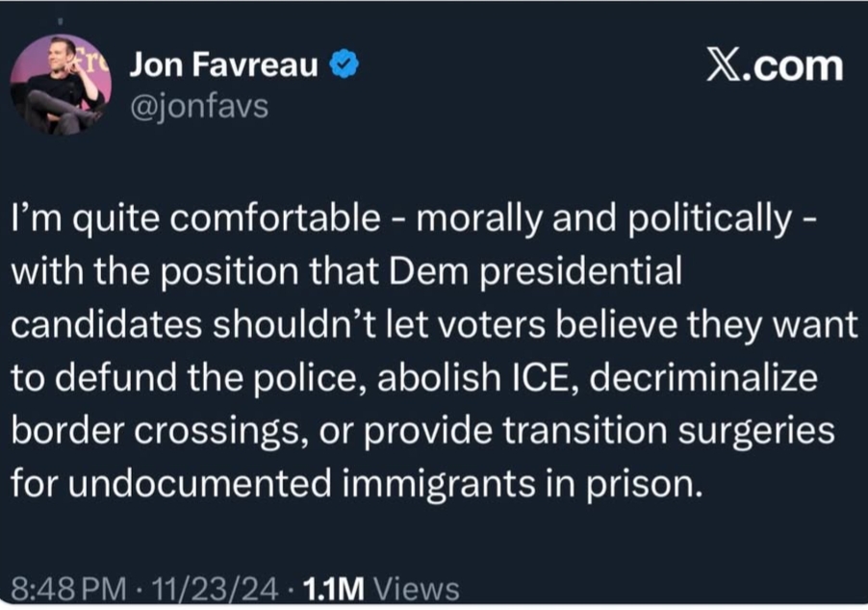The width and height of the screenshot is (868, 610).
Task: Open the Jon Favreau display name
Action: point(224,65)
